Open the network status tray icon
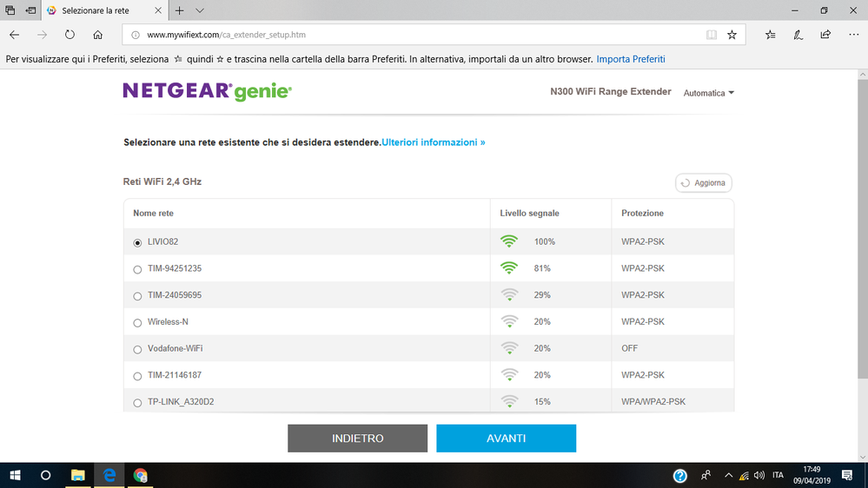 click(x=744, y=475)
